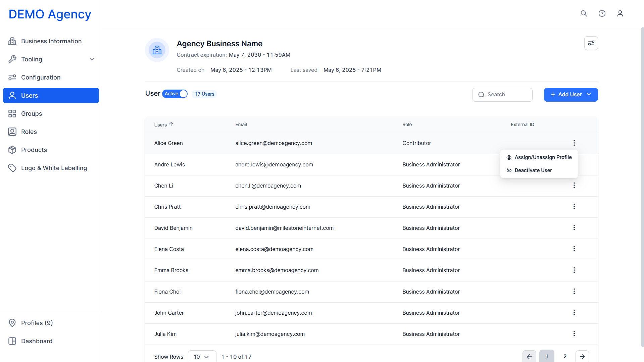Open row actions menu for Chen Li
The height and width of the screenshot is (362, 644).
coord(574,186)
